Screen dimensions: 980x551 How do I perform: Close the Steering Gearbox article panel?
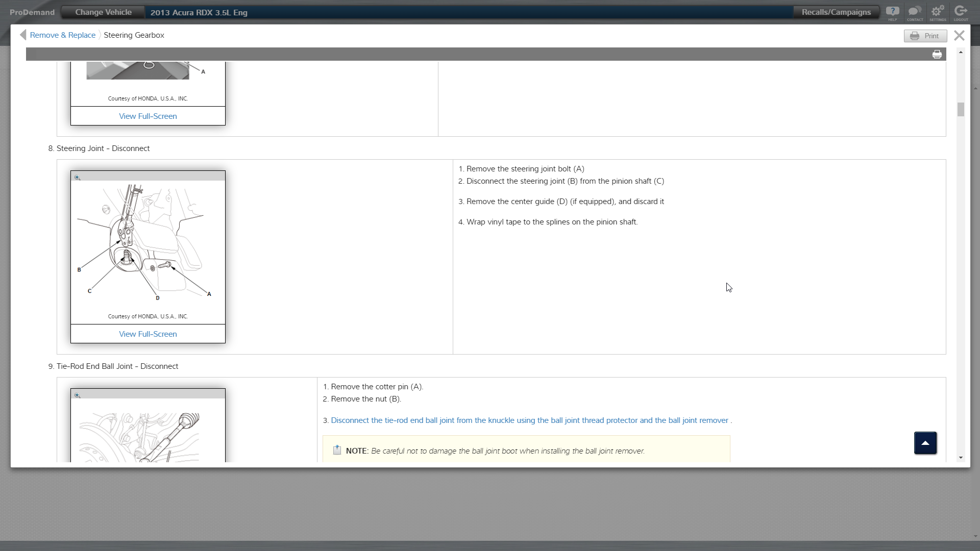(959, 35)
